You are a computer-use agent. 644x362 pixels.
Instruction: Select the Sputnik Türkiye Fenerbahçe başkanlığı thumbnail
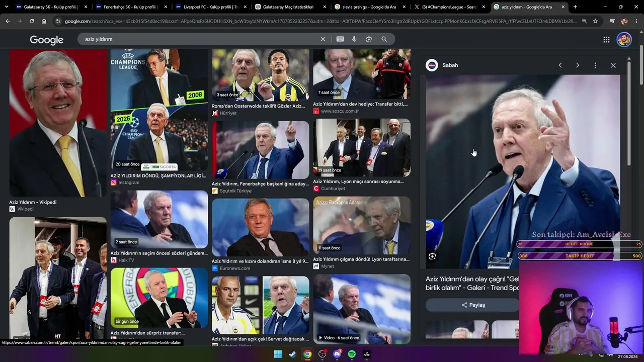click(261, 150)
